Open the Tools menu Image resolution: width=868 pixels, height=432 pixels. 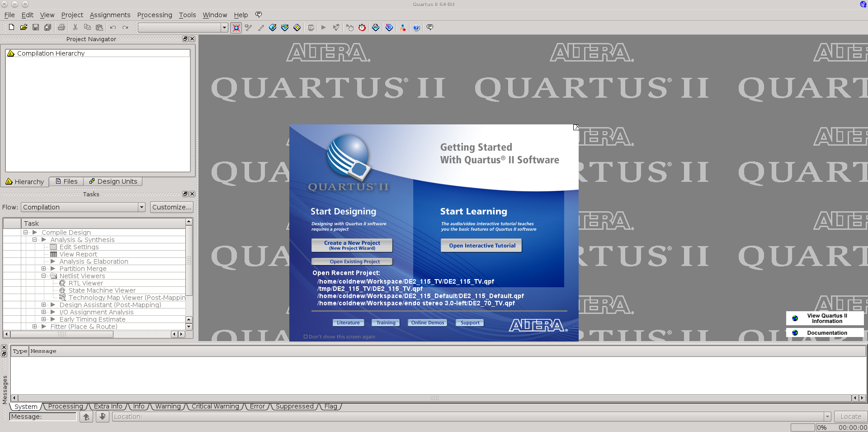click(x=187, y=15)
